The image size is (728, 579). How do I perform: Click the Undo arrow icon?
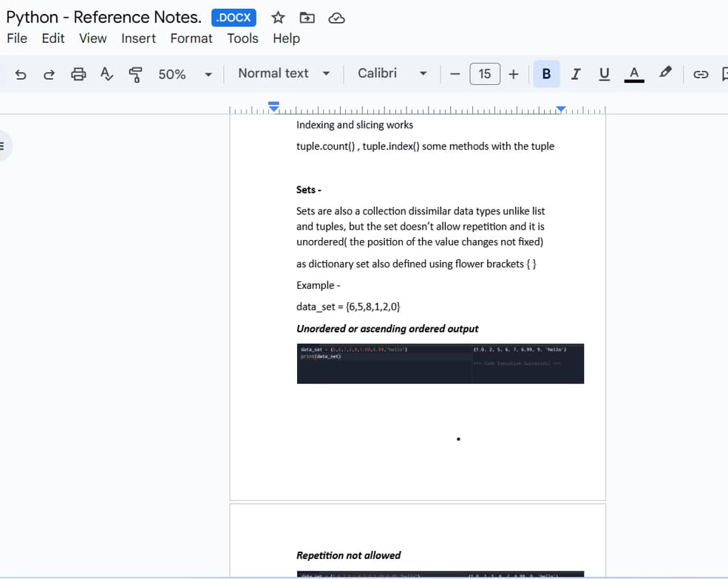click(x=21, y=74)
